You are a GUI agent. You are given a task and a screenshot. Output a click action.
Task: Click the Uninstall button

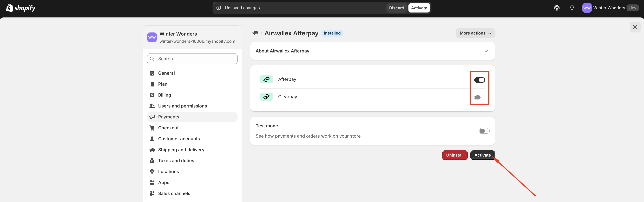pos(455,155)
